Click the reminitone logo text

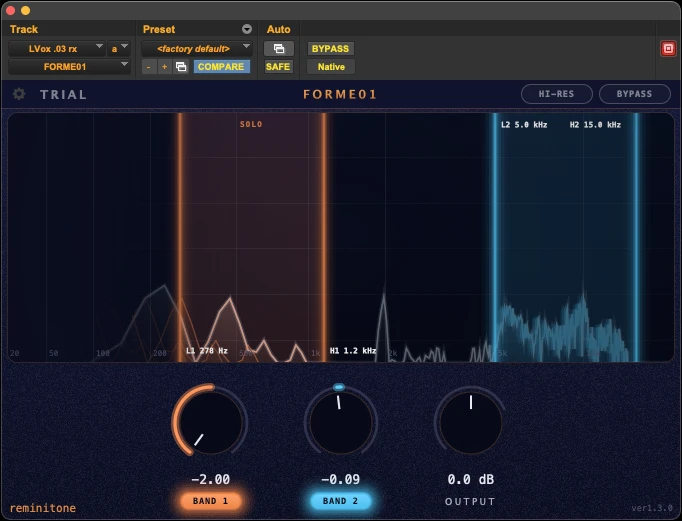tap(43, 508)
